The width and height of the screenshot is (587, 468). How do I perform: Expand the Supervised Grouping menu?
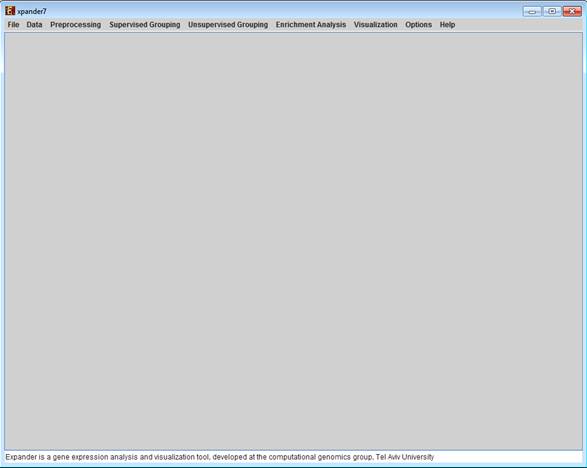tap(145, 25)
